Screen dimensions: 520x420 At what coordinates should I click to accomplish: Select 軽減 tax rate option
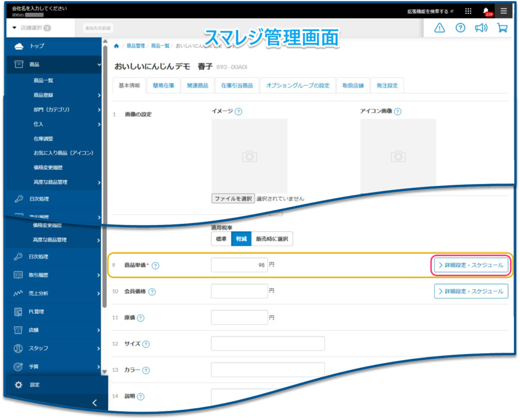[241, 239]
